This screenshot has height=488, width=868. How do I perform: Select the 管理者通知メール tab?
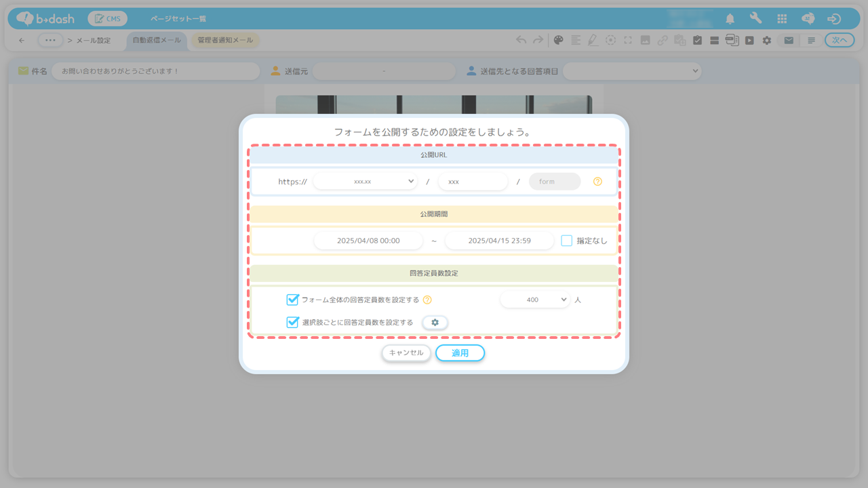225,40
